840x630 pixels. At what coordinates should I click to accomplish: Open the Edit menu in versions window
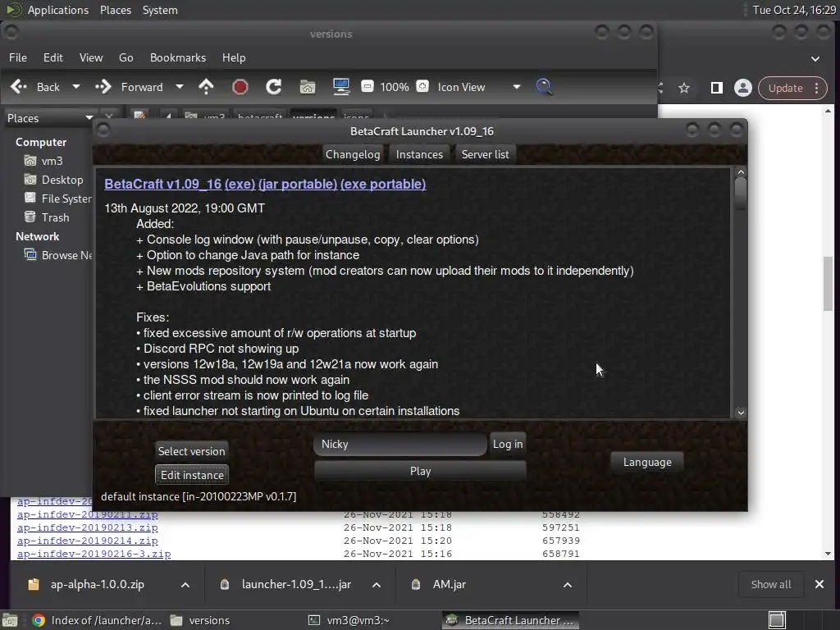53,57
